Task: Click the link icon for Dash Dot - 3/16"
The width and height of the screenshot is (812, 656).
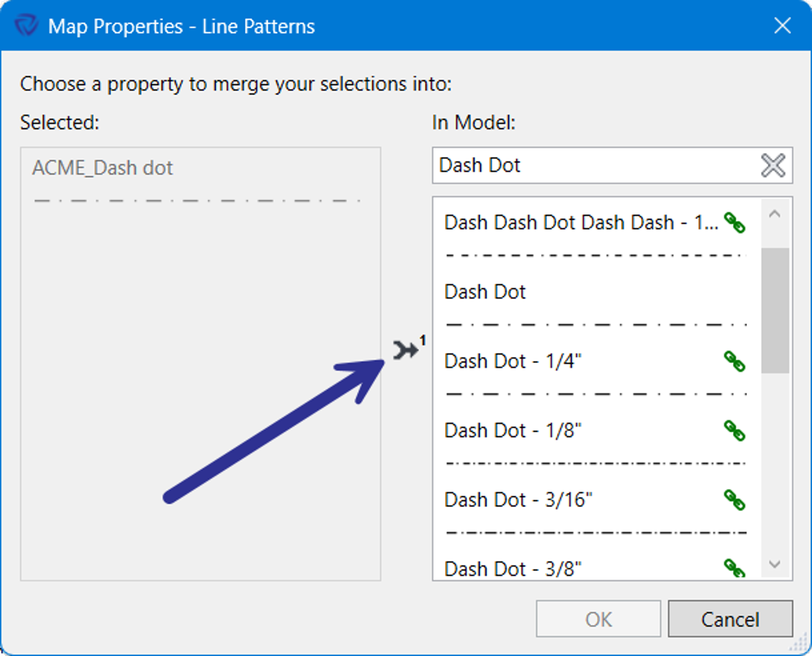Action: 734,500
